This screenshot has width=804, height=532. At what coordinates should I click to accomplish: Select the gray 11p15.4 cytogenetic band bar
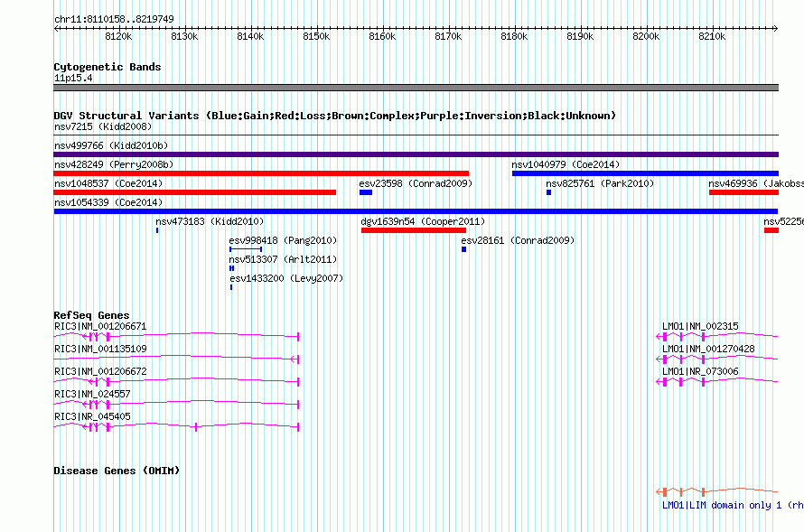coord(416,88)
